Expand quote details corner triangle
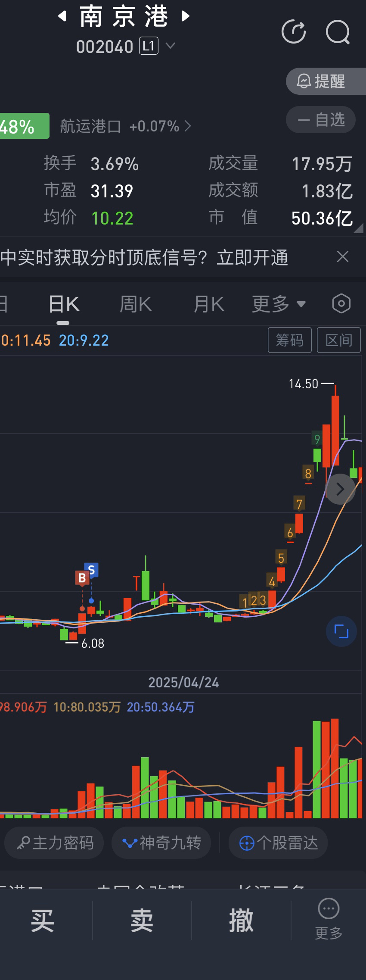Viewport: 366px width, 980px height. click(x=358, y=228)
